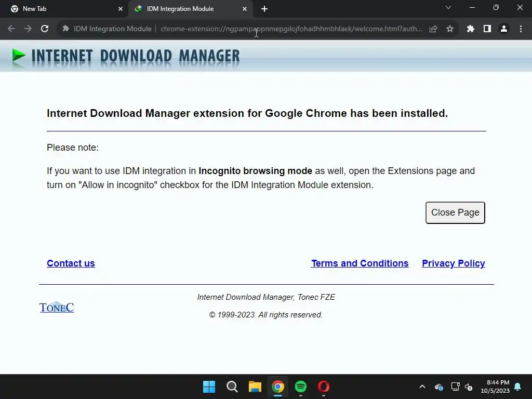Bookmark this page with the star
Image resolution: width=532 pixels, height=399 pixels.
tap(450, 29)
